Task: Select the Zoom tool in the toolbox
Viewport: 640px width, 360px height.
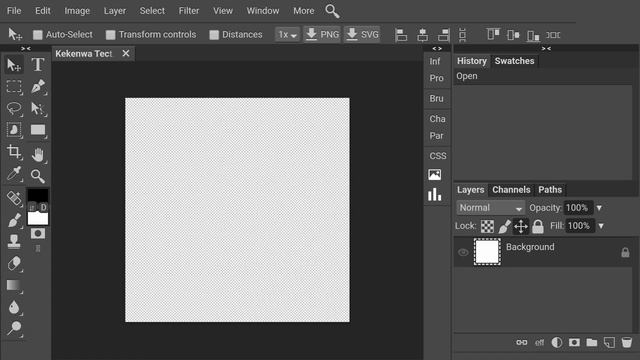Action: tap(38, 176)
